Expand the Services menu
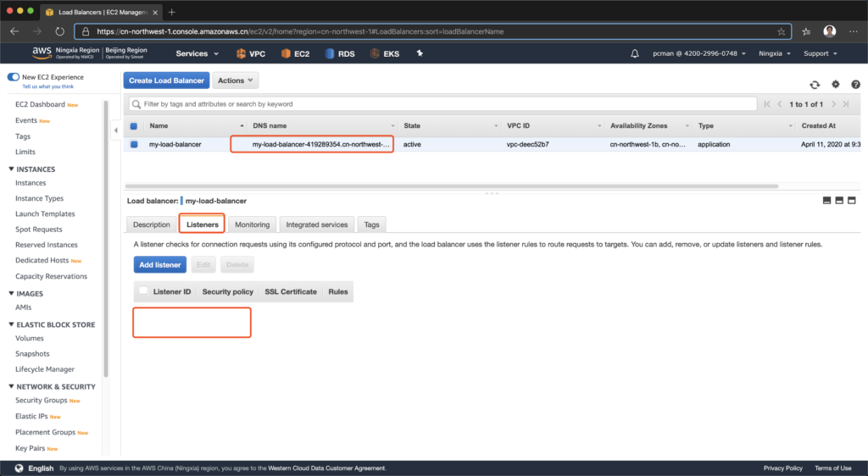The height and width of the screenshot is (476, 868). [197, 53]
